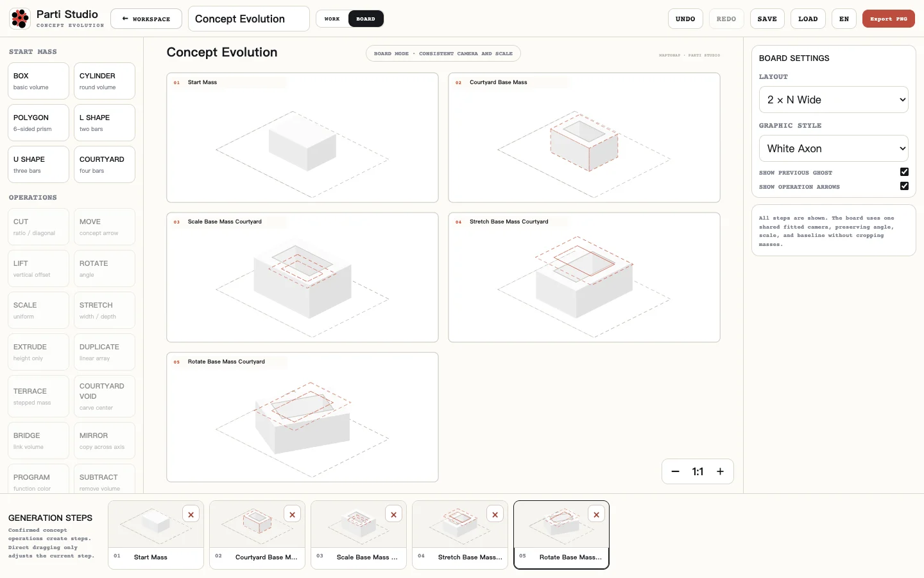Switch language with EN button
Screen dimensions: 924x578
point(844,19)
